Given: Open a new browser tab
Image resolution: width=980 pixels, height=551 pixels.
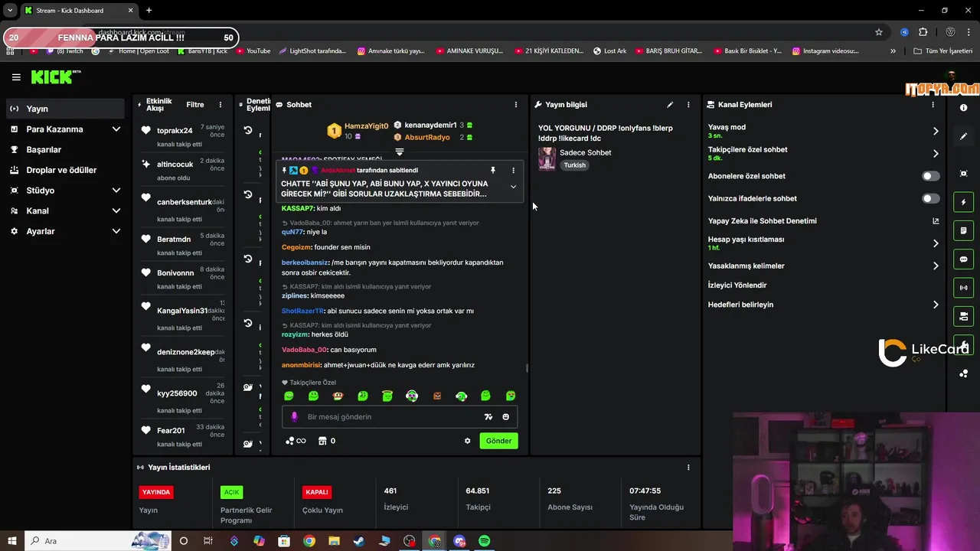Looking at the screenshot, I should point(149,11).
